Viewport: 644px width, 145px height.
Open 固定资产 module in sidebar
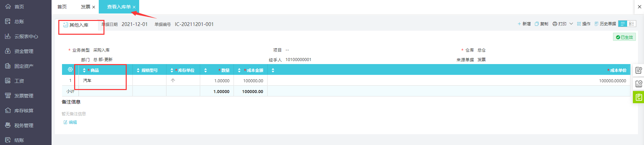pos(24,66)
